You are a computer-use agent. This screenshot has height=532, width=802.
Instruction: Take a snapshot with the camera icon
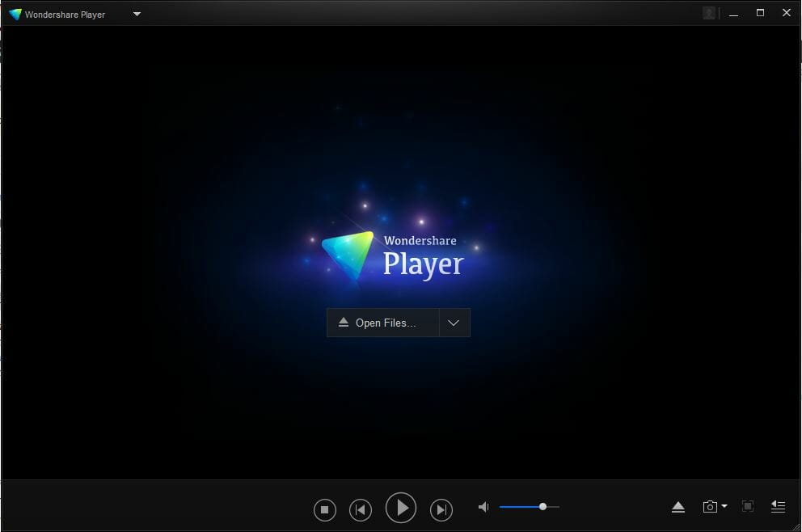point(710,506)
